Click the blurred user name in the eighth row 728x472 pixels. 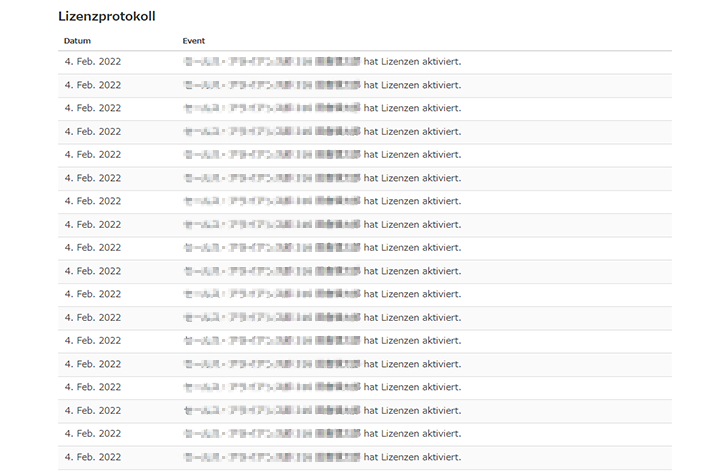tap(271, 225)
